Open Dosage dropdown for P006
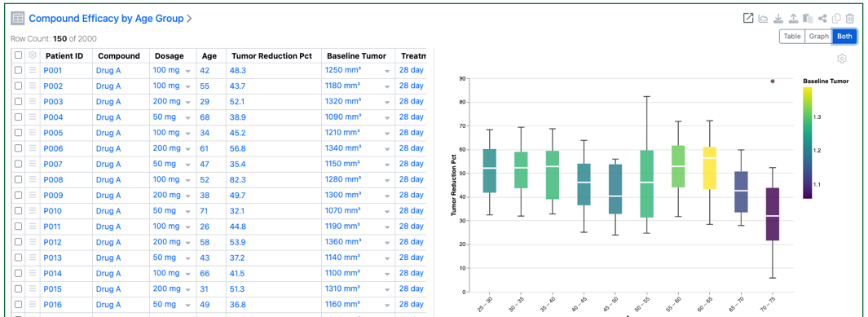This screenshot has width=868, height=317. tap(187, 149)
